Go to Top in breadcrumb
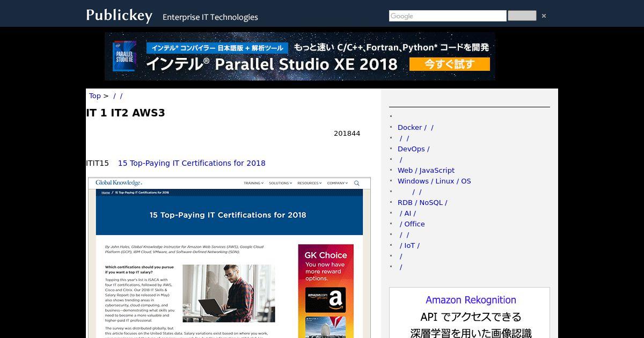Screen dimensions: 644x338 pyautogui.click(x=94, y=95)
